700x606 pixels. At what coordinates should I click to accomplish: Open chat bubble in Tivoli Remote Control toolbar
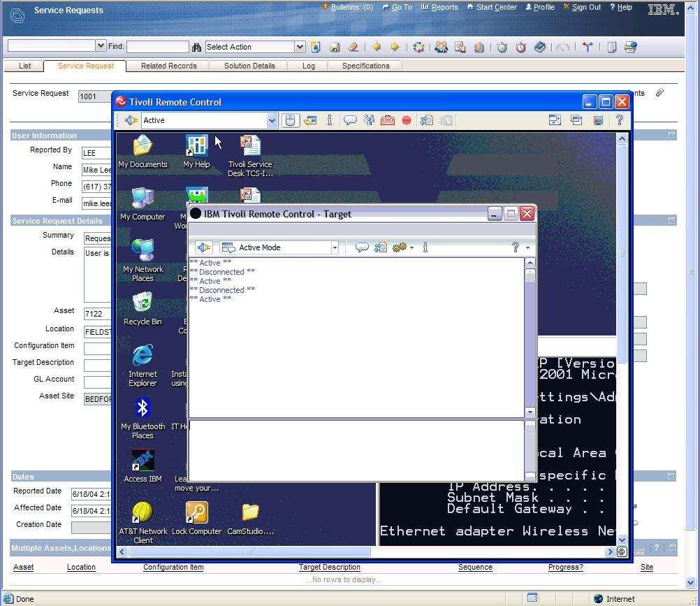(350, 120)
